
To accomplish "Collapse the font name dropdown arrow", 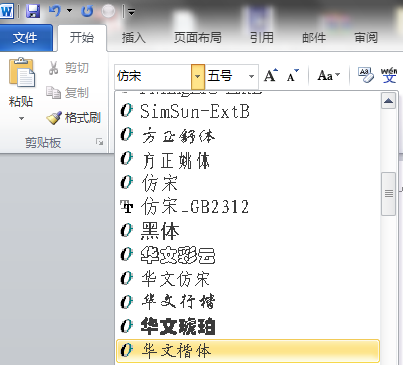I will 198,77.
